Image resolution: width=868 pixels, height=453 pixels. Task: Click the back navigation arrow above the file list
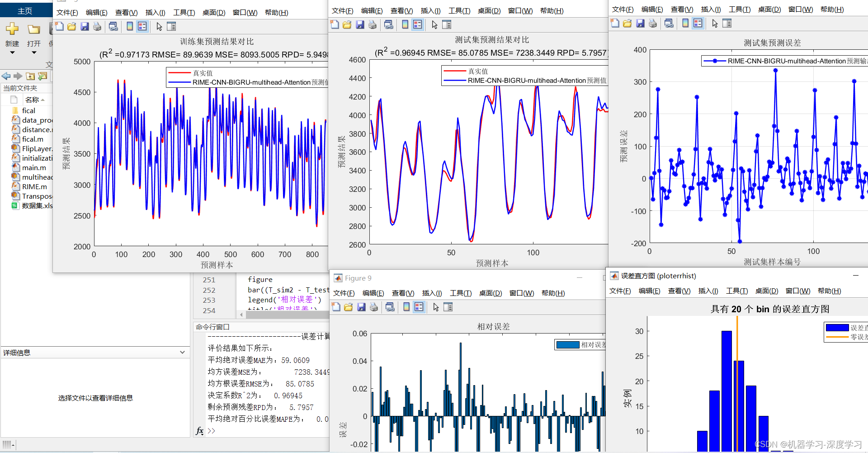pyautogui.click(x=6, y=76)
